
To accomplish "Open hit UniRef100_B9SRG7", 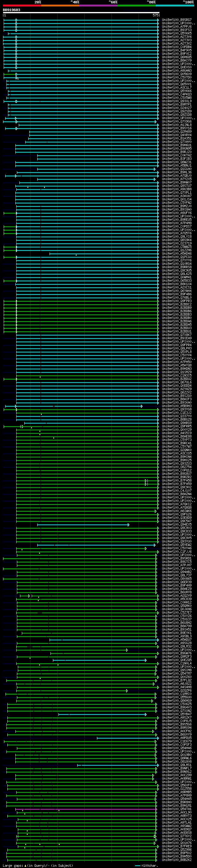I will tap(177, 20).
